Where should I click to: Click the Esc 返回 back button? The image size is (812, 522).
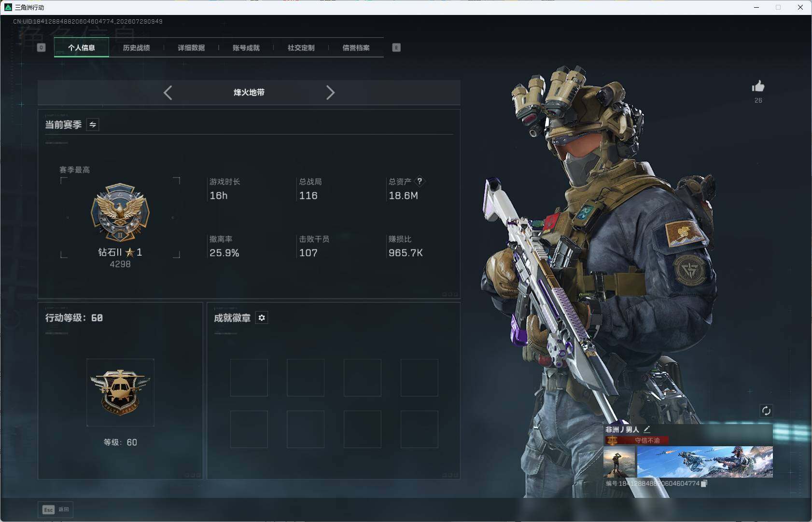point(56,509)
